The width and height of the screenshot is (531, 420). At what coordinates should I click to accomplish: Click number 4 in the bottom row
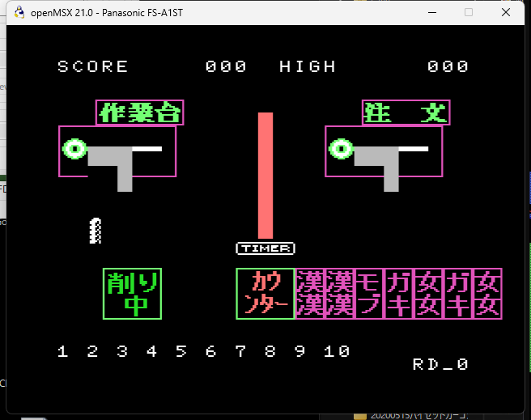151,351
